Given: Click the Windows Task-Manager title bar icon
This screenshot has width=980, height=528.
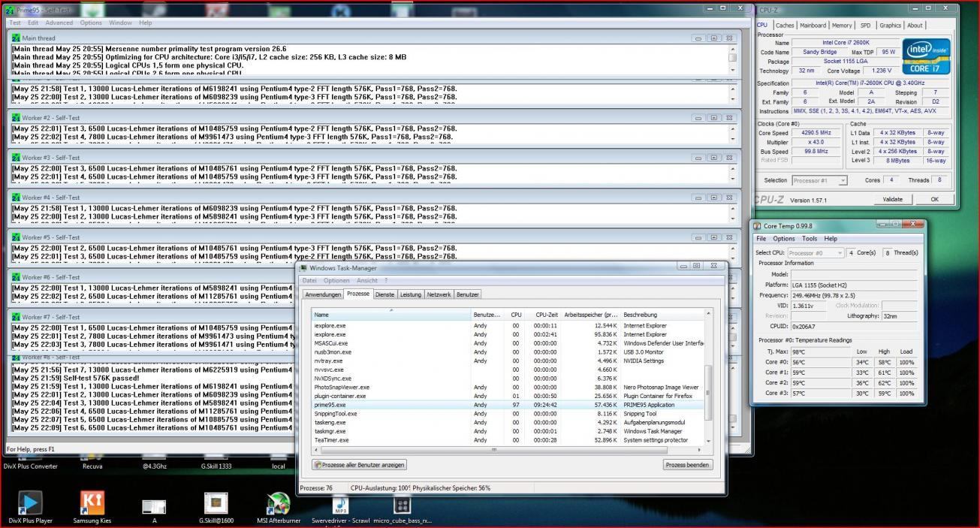Looking at the screenshot, I should 303,268.
